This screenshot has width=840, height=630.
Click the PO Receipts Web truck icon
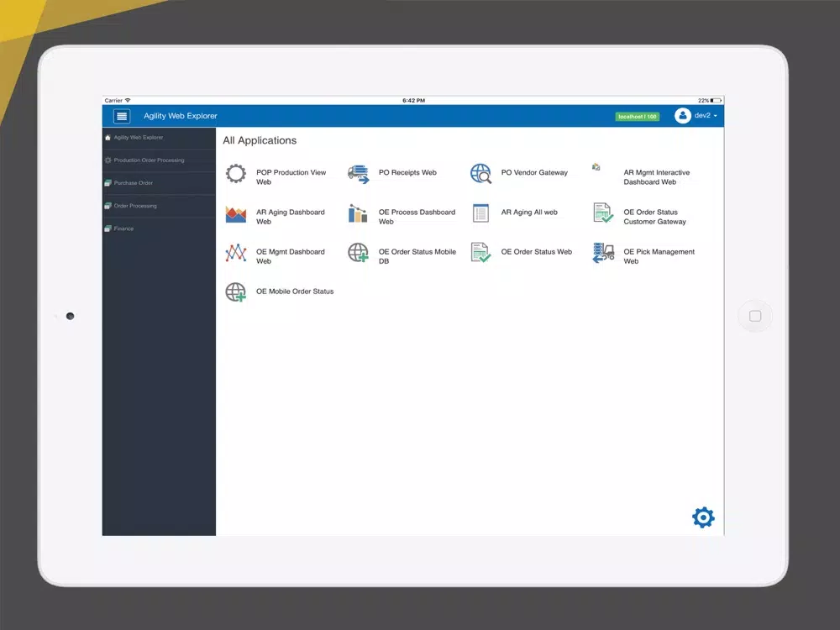click(359, 174)
